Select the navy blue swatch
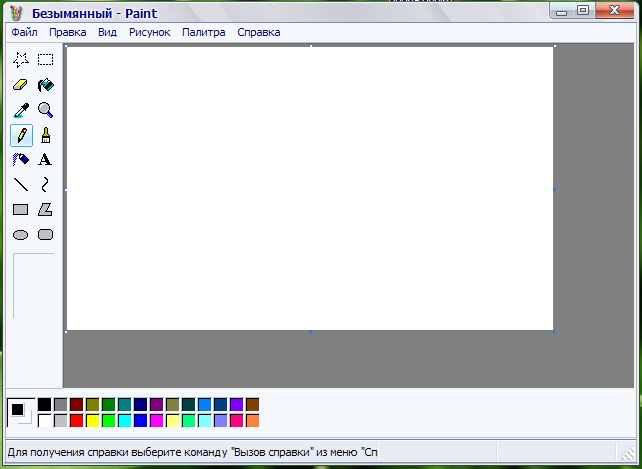Viewport: 642px width, 469px height. [140, 405]
